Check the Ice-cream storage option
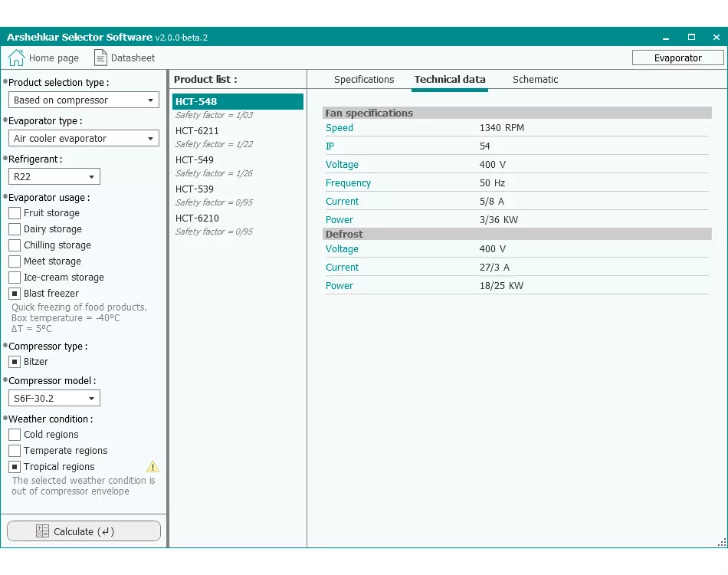The height and width of the screenshot is (575, 728). 15,278
